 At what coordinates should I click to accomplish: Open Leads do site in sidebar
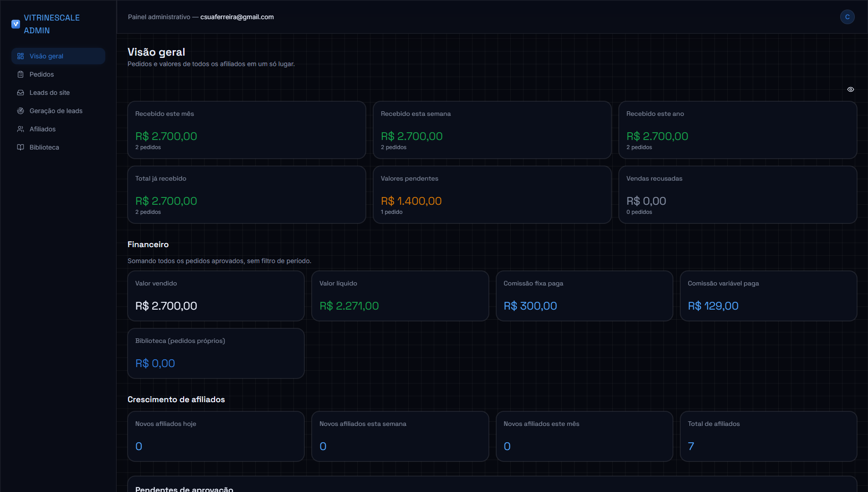(x=58, y=93)
